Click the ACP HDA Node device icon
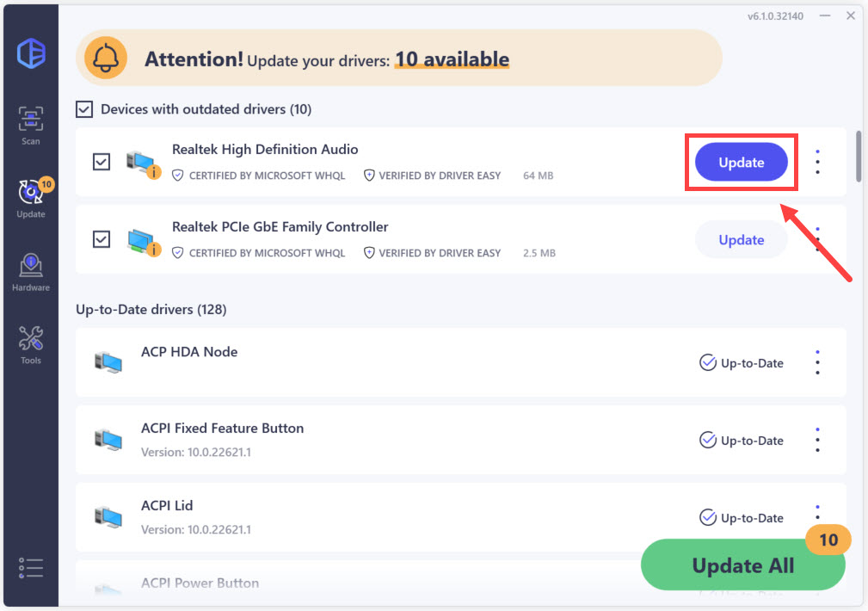The image size is (868, 611). click(x=108, y=362)
